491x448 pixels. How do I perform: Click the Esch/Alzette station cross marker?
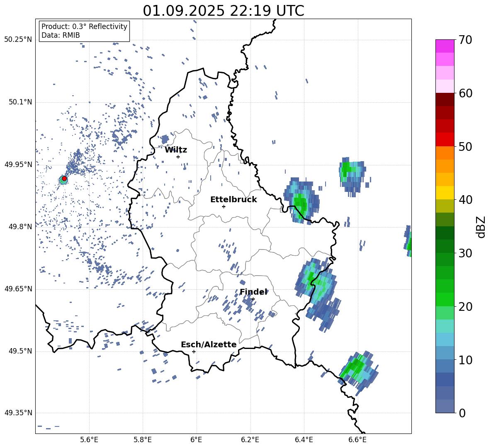point(194,351)
